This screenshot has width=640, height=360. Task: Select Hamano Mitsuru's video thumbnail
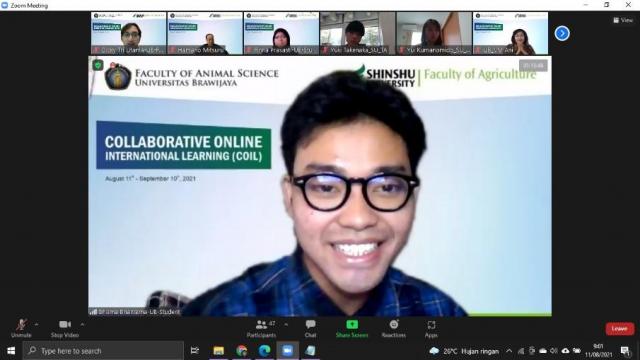(x=205, y=33)
